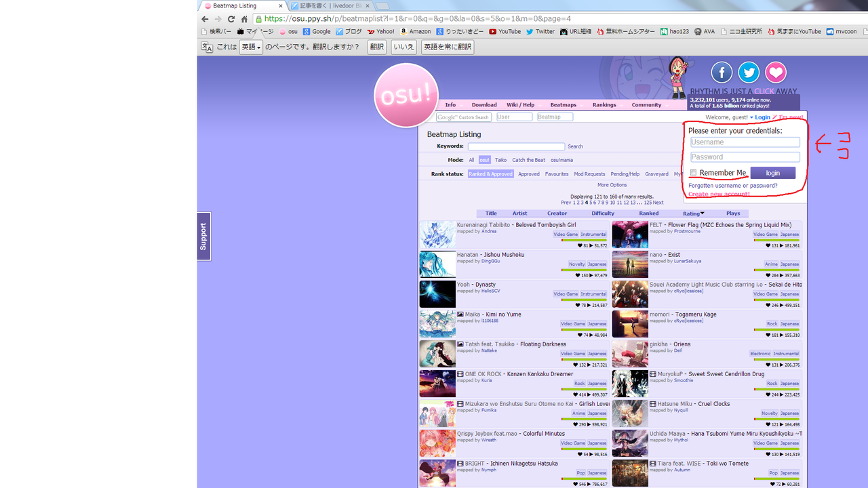This screenshot has width=868, height=488.
Task: Open ONE OK ROCK Kanzen Kankaku Dreamer
Action: coord(519,374)
